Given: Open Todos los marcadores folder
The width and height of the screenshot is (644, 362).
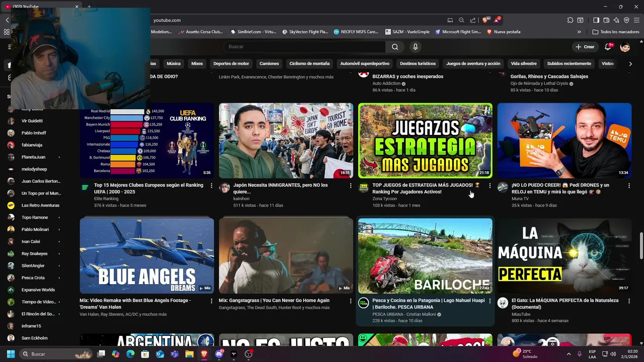Looking at the screenshot, I should point(616,32).
